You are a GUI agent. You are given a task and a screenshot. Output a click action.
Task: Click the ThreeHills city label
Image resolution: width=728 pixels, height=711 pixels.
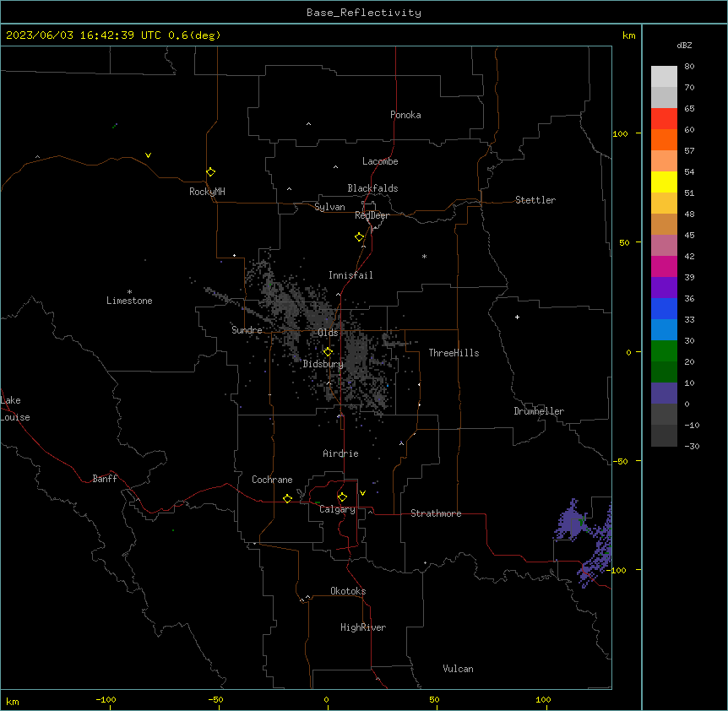pyautogui.click(x=454, y=353)
